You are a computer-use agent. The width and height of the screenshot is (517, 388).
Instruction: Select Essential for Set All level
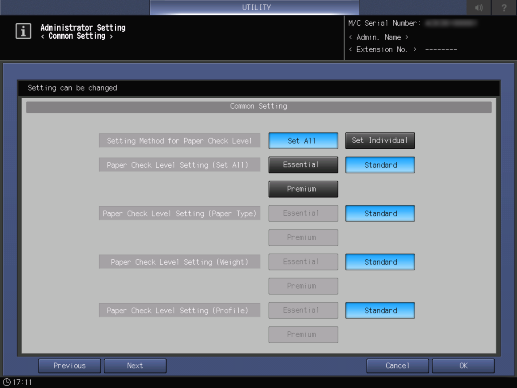click(x=303, y=165)
